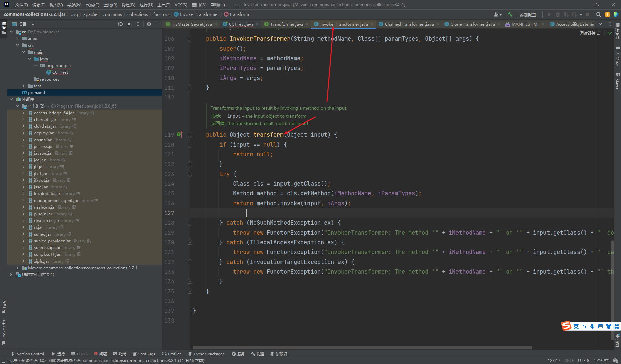Screen dimensions: 621x364
Task: Open Python Packages tool window button
Action: point(206,354)
